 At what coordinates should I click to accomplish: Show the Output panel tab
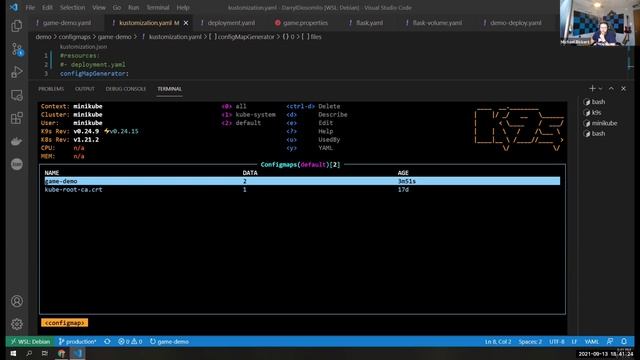85,89
